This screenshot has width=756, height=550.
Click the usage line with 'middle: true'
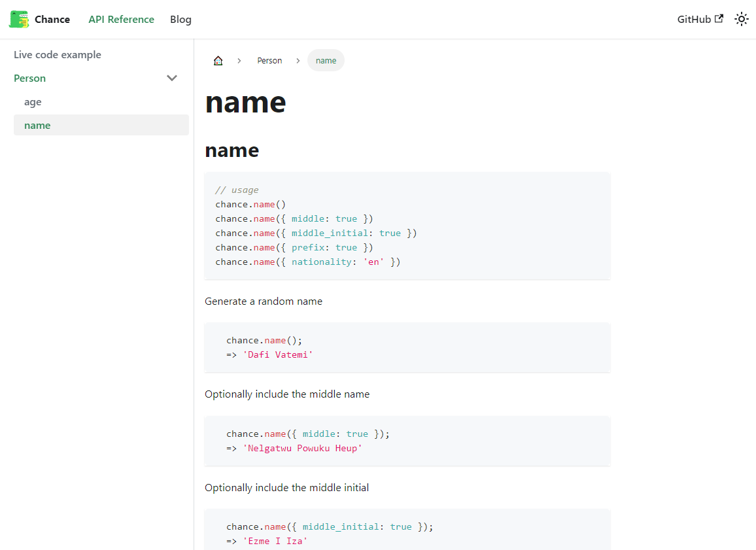[294, 219]
